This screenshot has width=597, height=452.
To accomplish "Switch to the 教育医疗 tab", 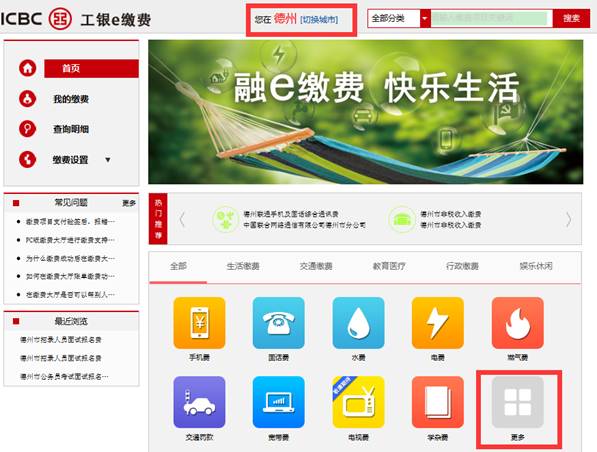I will click(x=389, y=266).
